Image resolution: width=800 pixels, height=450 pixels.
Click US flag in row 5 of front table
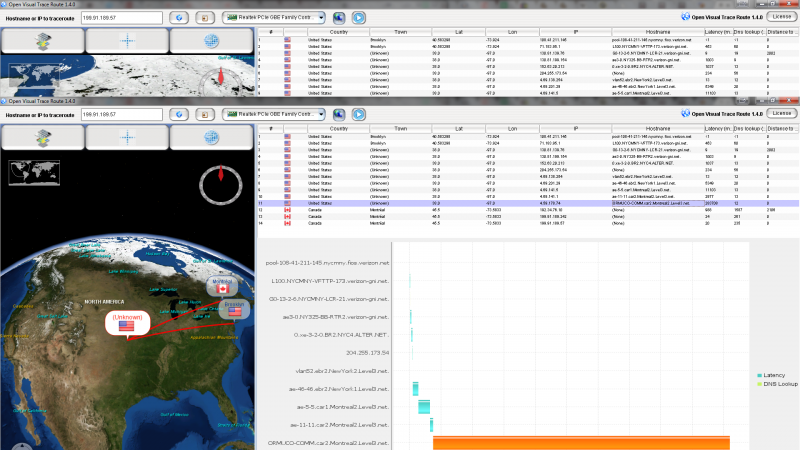(x=287, y=163)
